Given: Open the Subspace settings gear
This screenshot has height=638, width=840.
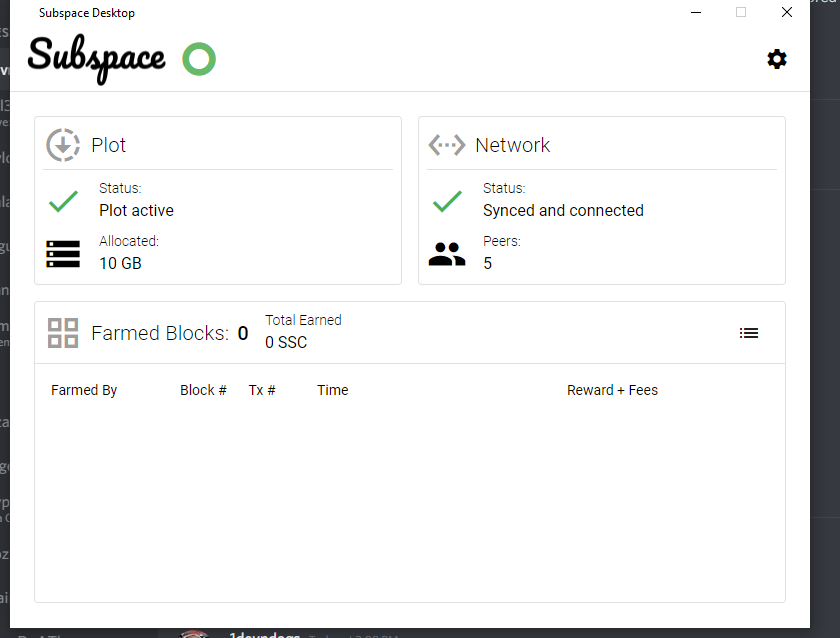Looking at the screenshot, I should [x=777, y=59].
